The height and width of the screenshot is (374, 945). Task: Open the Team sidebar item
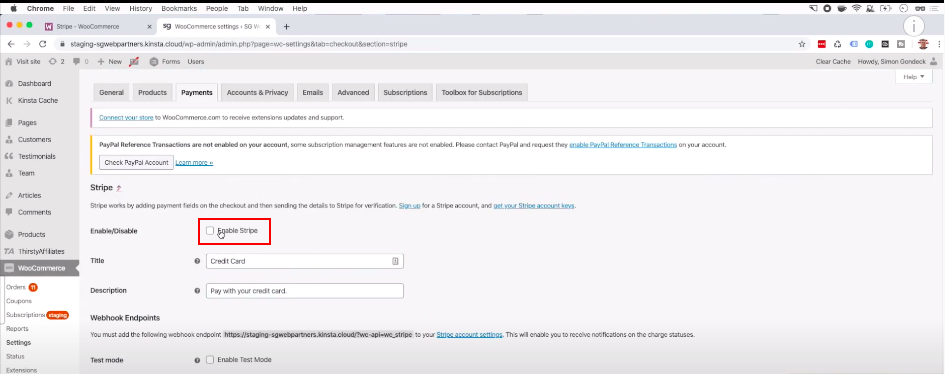pos(26,173)
